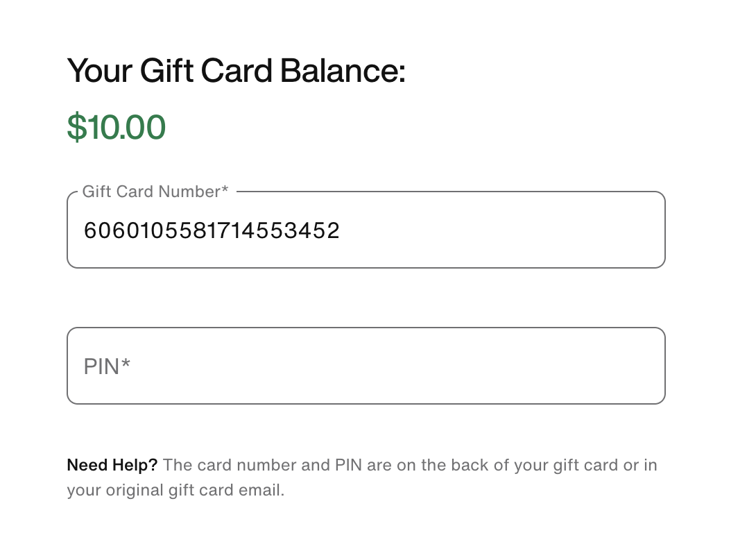
Task: Click the word "Your" in the heading
Action: 98,71
